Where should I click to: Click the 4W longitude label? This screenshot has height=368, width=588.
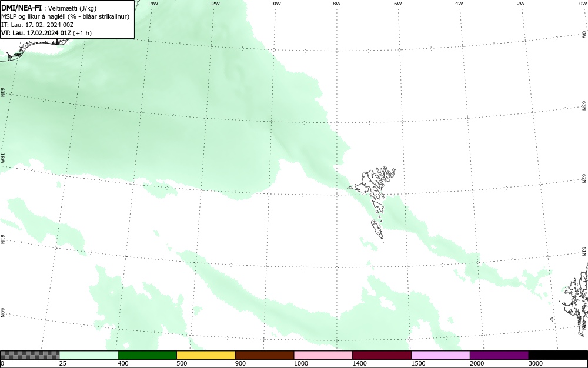459,4
